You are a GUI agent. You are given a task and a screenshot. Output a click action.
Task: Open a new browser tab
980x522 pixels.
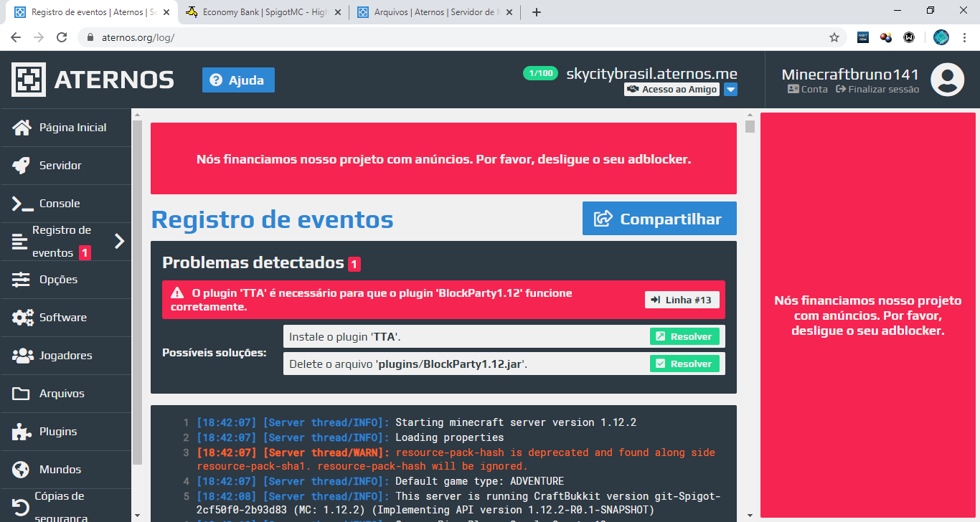pyautogui.click(x=537, y=12)
